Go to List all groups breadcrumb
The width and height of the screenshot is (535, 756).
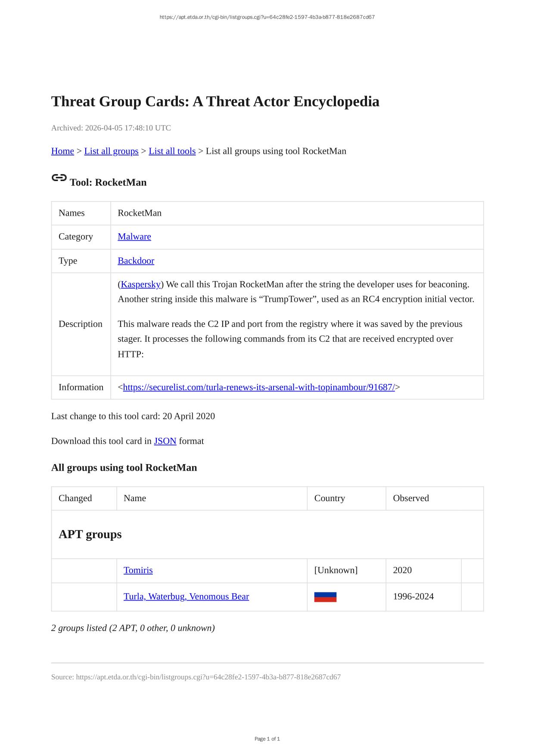point(111,151)
